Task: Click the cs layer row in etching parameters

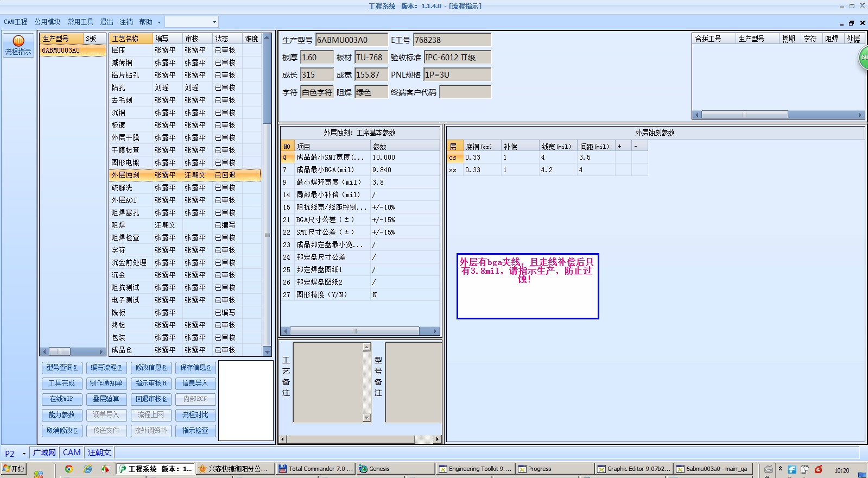Action: (547, 158)
